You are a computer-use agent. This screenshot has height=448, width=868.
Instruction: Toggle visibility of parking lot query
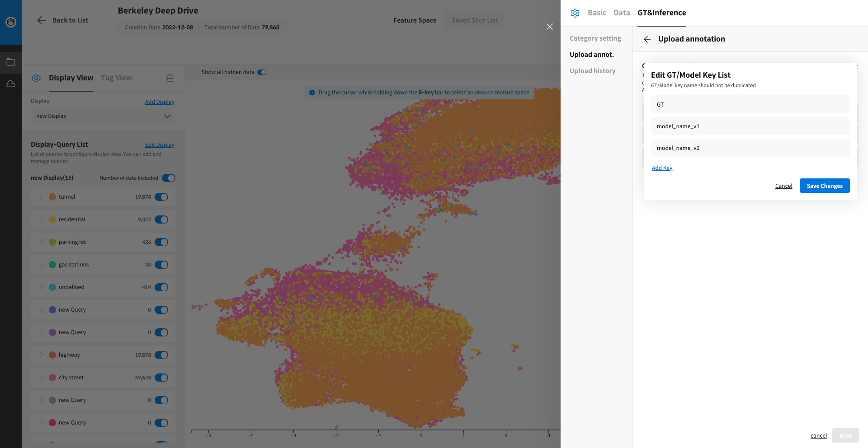click(x=161, y=242)
